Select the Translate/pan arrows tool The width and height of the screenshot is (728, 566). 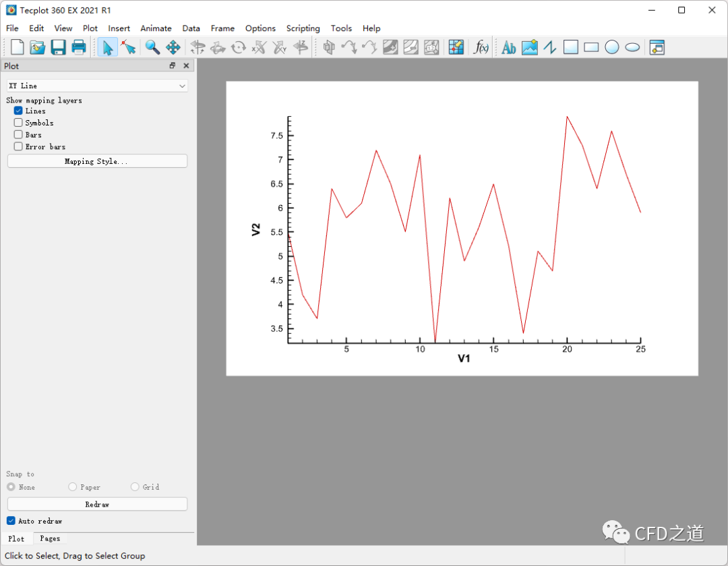point(173,47)
